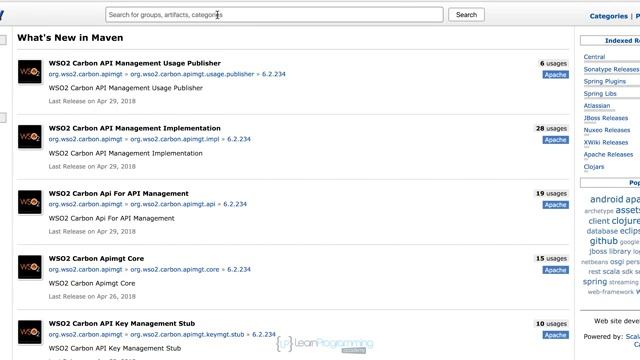Open Spring Libs repository link
The width and height of the screenshot is (640, 360).
click(600, 93)
